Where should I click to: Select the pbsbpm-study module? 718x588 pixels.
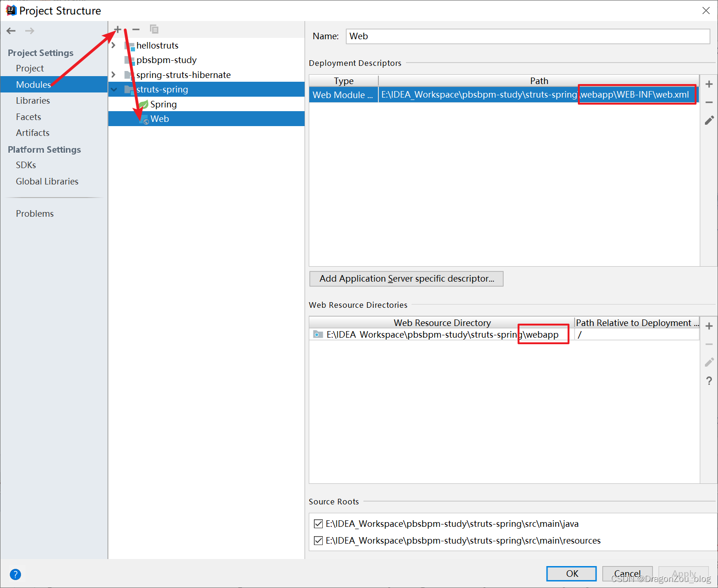click(206, 60)
